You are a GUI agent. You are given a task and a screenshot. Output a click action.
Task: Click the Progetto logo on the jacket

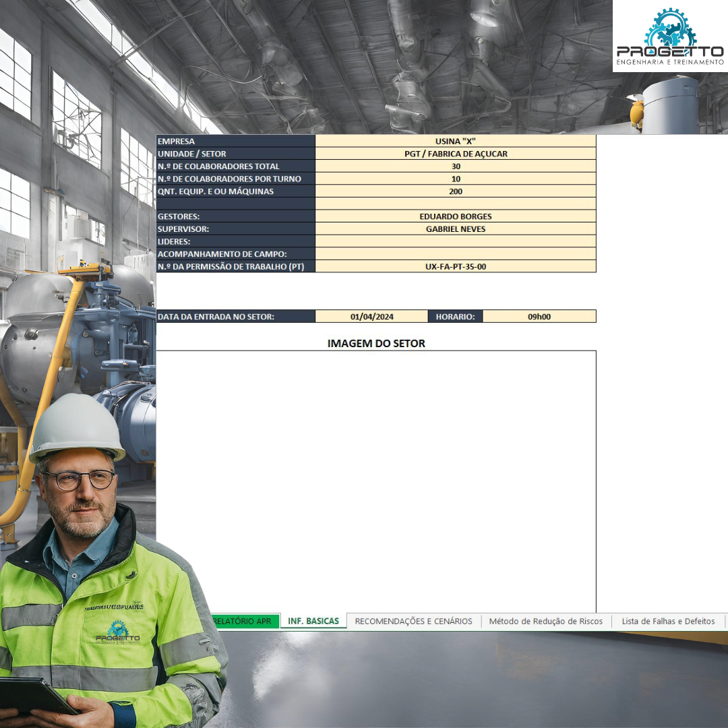point(118,632)
